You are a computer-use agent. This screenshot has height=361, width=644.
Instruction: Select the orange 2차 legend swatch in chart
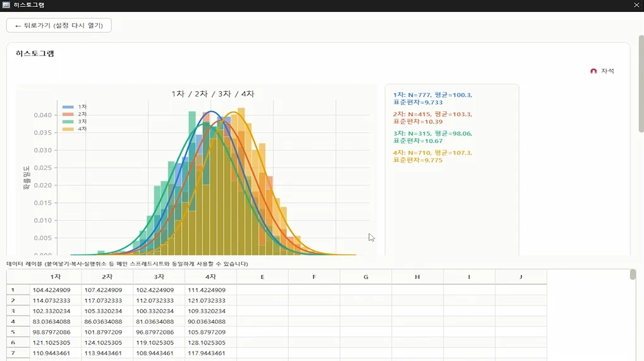tap(68, 114)
